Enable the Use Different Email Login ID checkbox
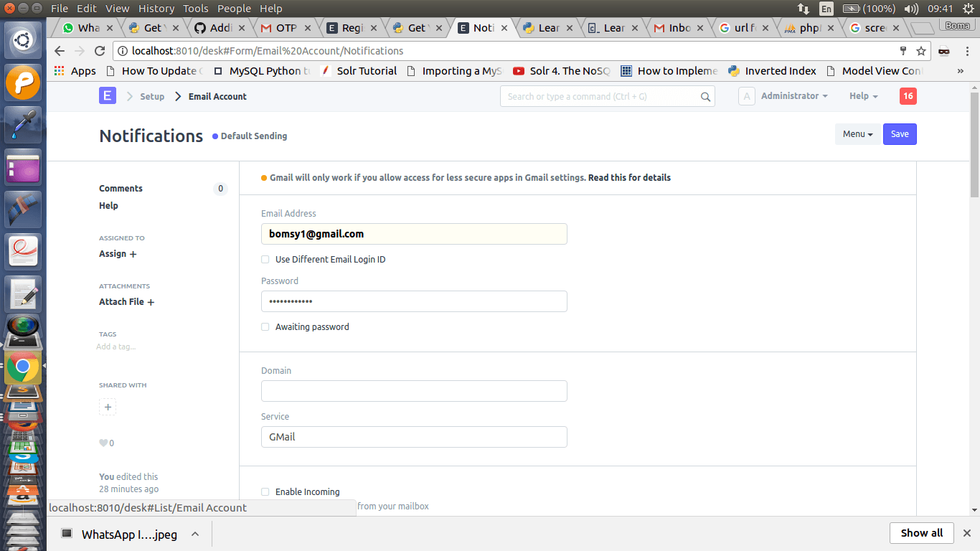The width and height of the screenshot is (980, 551). pyautogui.click(x=265, y=260)
